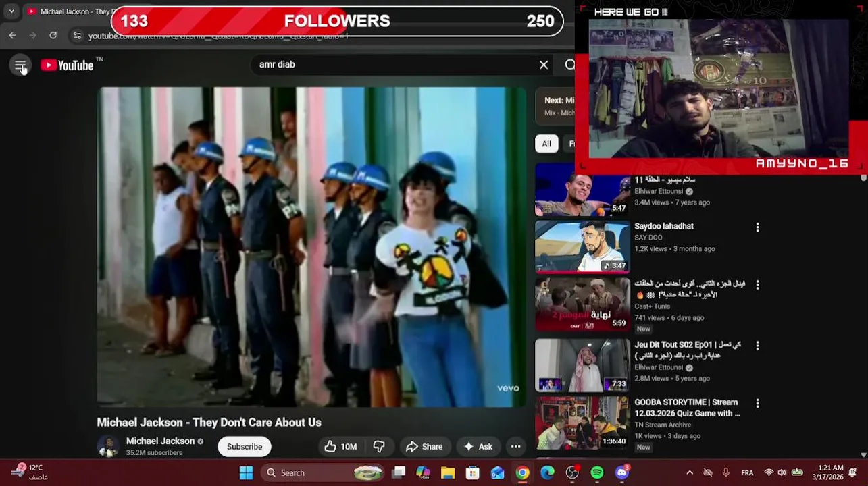Open options for GOOBA STORYTIME video
868x486 pixels.
coord(757,403)
